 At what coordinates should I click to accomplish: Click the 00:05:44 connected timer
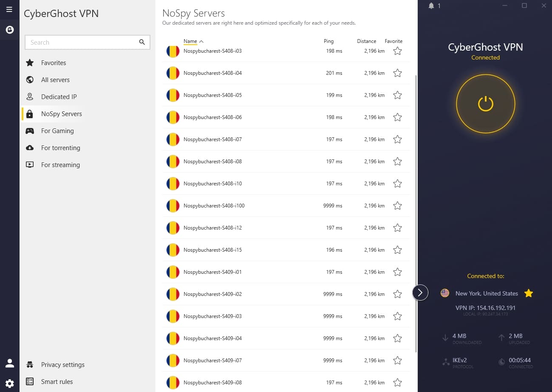tap(520, 360)
